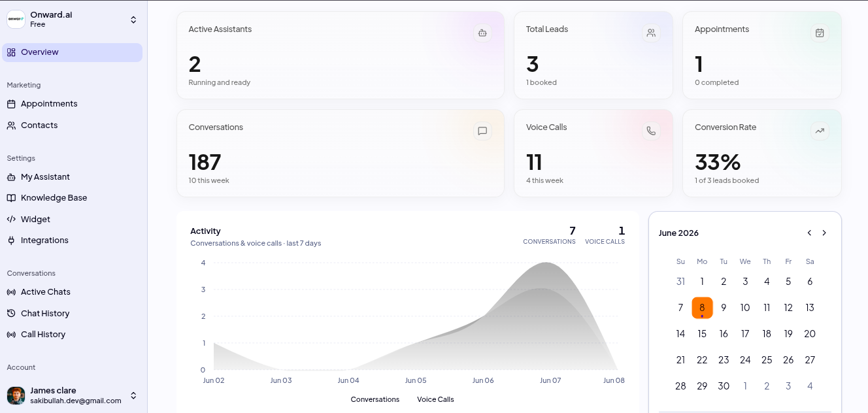
Task: Click the people icon on Total Leads card
Action: click(651, 33)
